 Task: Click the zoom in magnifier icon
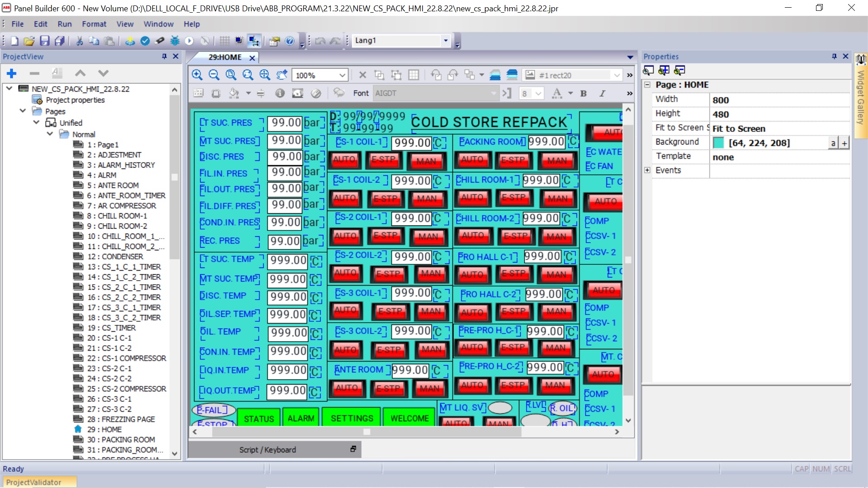pos(197,75)
